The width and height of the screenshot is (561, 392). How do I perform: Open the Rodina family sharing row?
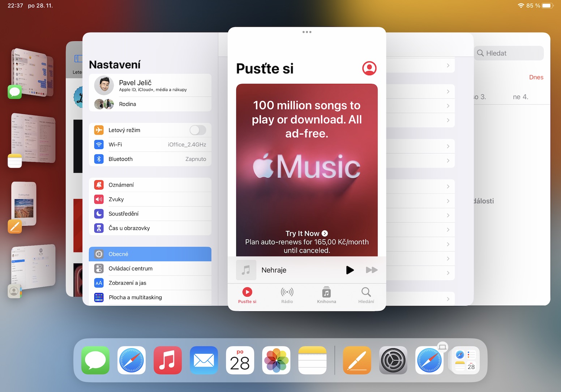[150, 104]
